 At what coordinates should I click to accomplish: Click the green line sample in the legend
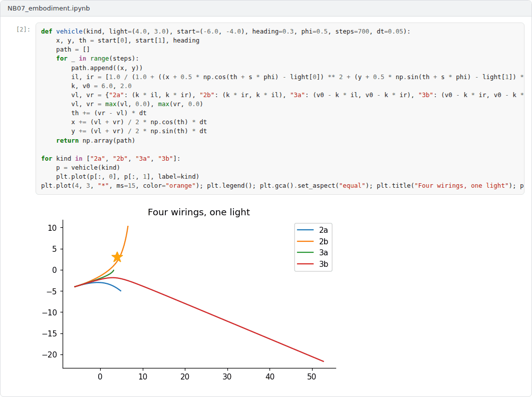(x=306, y=253)
